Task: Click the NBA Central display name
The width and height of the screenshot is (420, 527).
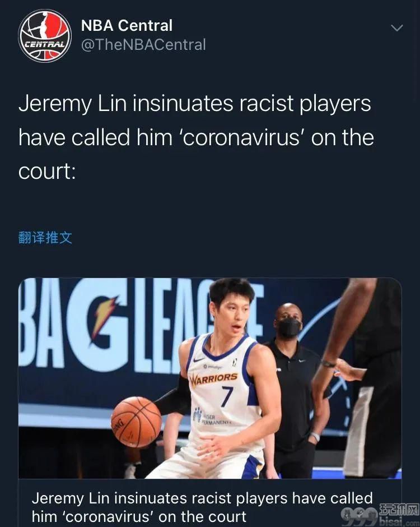Action: [x=127, y=26]
